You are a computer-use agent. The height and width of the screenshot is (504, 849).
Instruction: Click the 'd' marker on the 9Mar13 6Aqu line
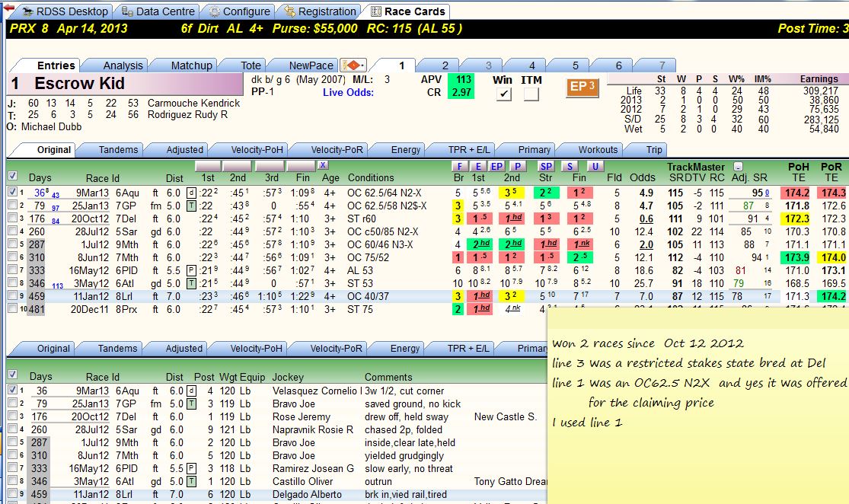click(191, 193)
